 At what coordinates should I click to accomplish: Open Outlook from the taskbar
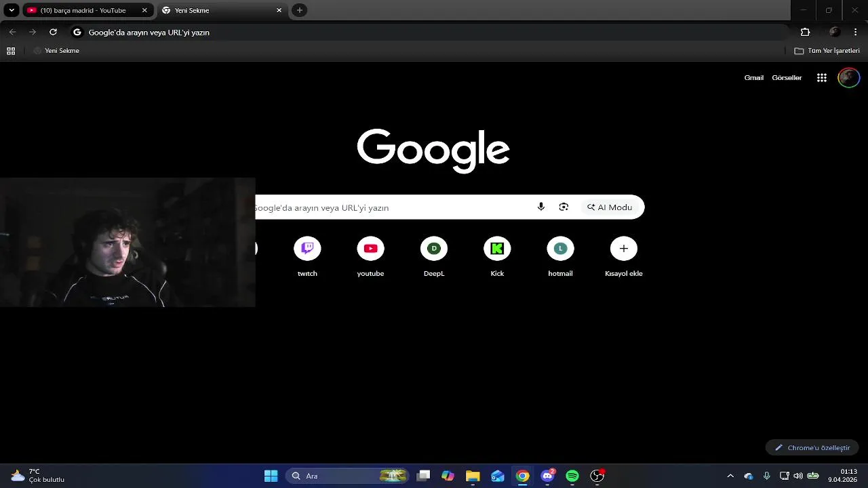(x=498, y=476)
